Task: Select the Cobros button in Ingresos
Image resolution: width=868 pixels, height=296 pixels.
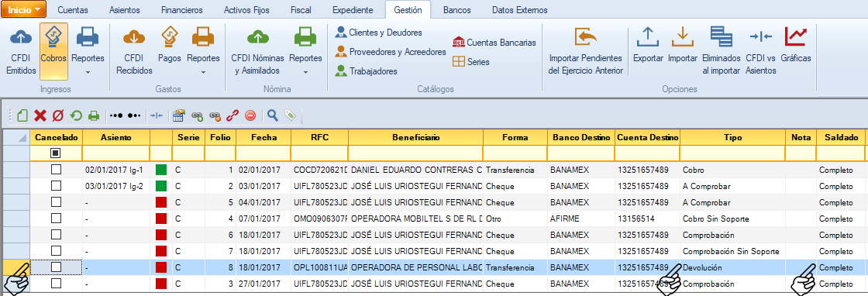Action: [x=53, y=51]
